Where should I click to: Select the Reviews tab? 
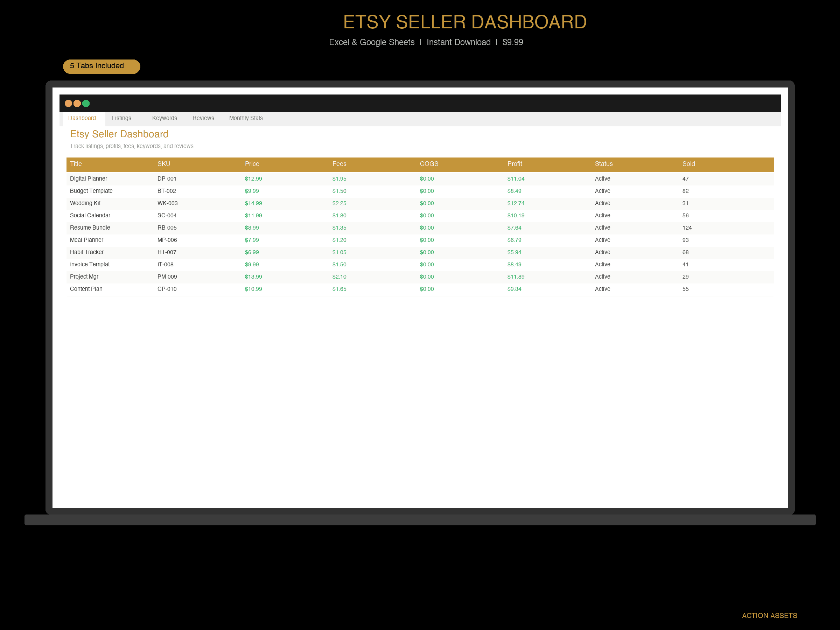(203, 118)
